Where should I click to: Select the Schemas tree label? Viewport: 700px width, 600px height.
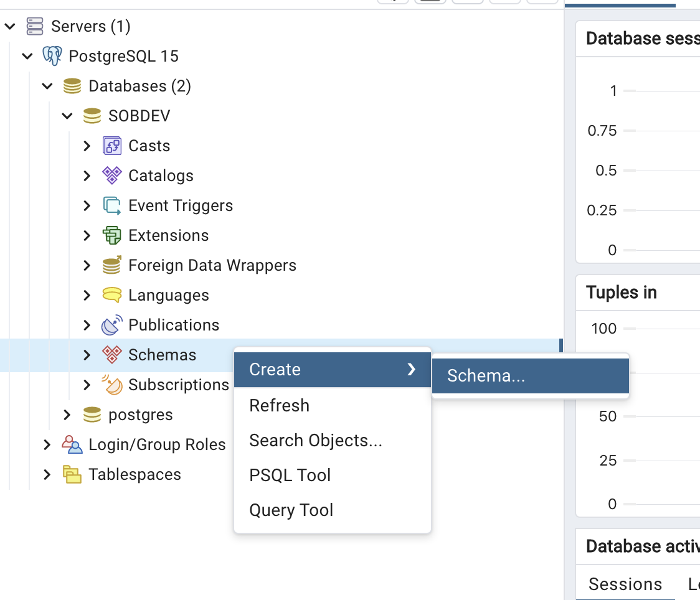[x=163, y=355]
